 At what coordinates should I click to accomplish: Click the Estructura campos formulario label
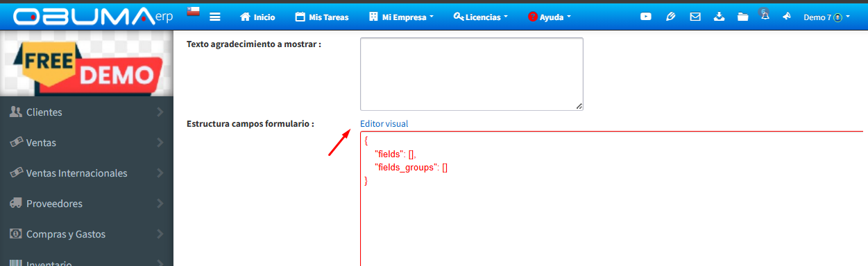(x=250, y=124)
